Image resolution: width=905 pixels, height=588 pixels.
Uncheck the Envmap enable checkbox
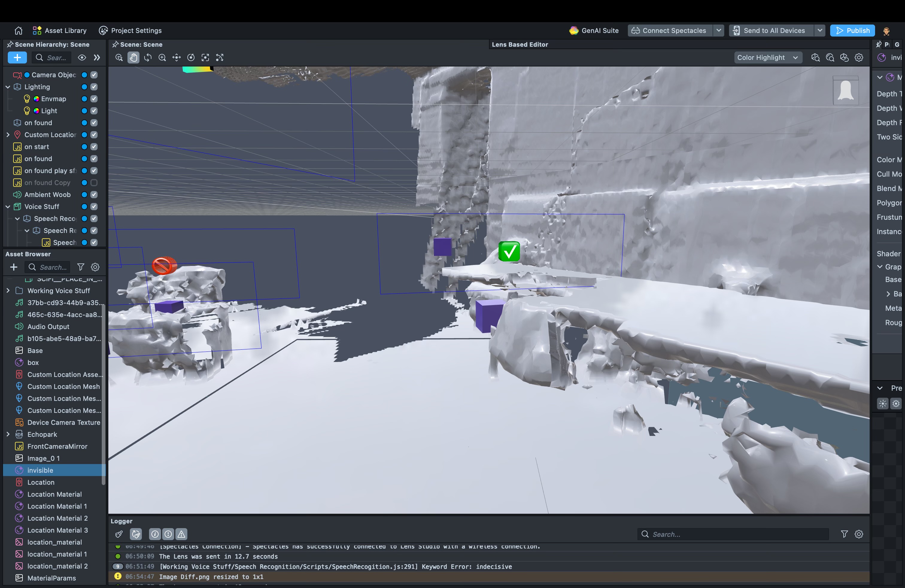(x=94, y=99)
